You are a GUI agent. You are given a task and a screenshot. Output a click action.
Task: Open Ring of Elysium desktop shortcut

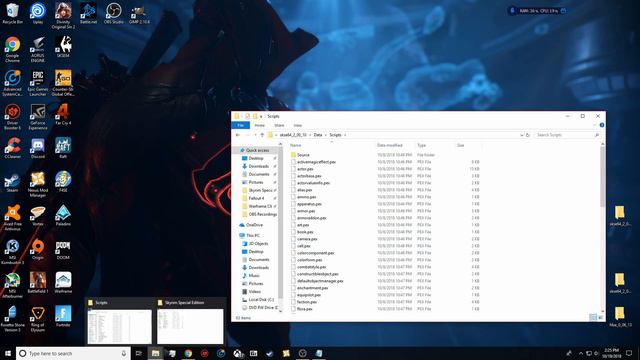pos(38,320)
